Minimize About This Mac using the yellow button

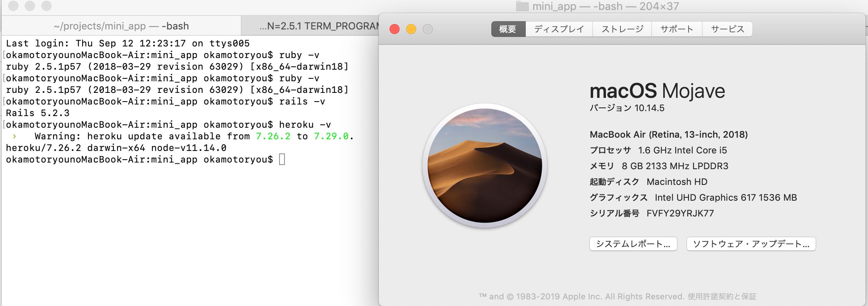pyautogui.click(x=411, y=29)
